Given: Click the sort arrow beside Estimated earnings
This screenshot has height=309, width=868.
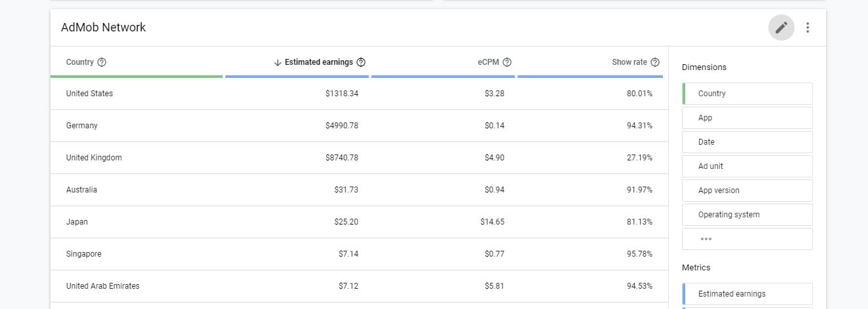Looking at the screenshot, I should tap(278, 62).
